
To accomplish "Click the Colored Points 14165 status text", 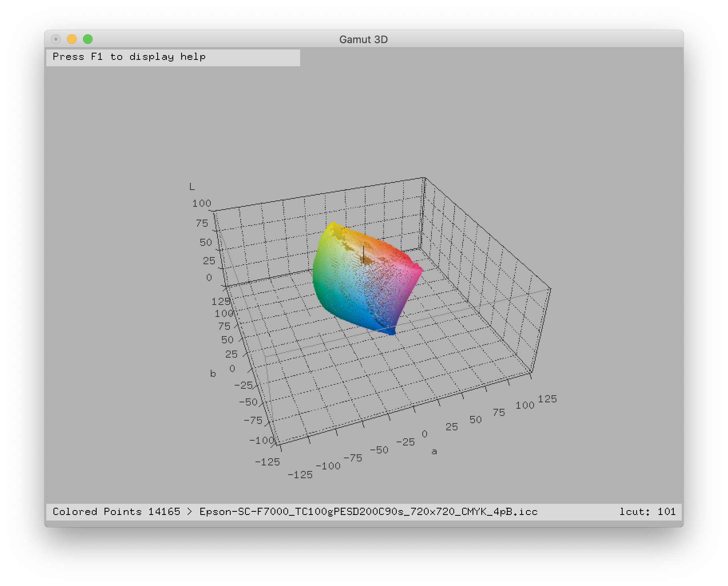I will click(x=116, y=512).
